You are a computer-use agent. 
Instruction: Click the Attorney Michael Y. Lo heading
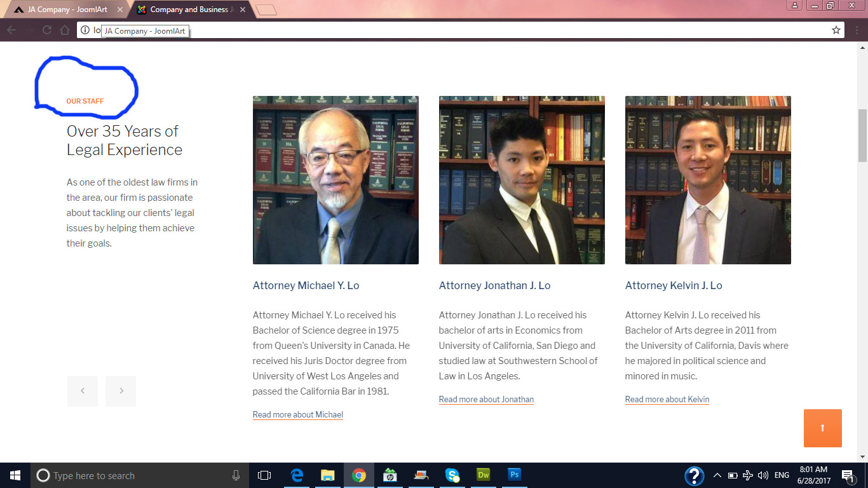point(306,286)
